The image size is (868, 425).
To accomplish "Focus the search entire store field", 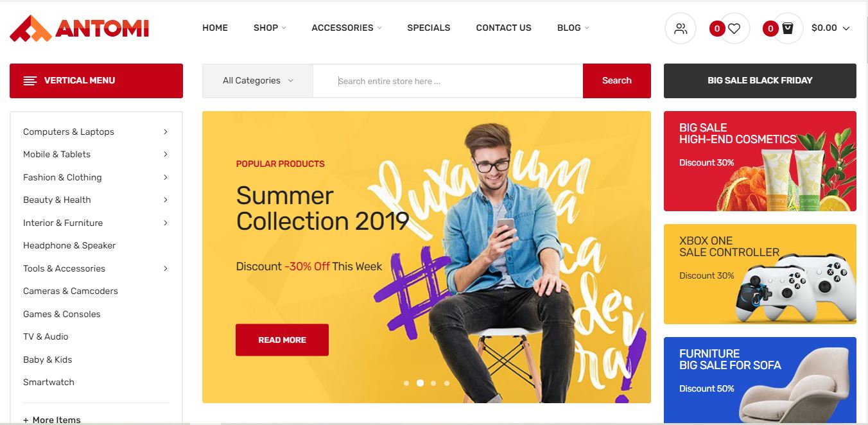I will click(x=447, y=81).
